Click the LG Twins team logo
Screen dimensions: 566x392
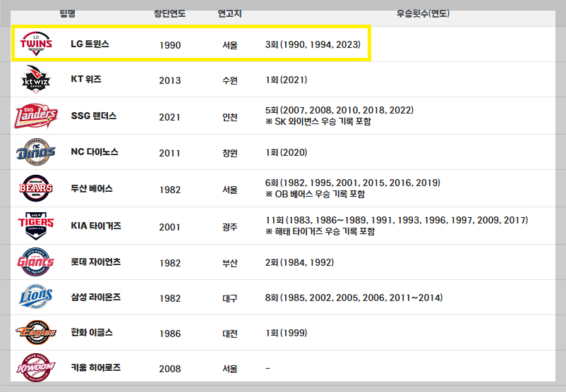(x=36, y=44)
